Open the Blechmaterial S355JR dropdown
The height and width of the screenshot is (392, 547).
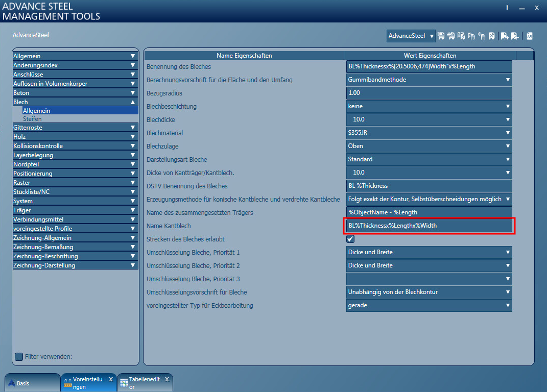pyautogui.click(x=429, y=133)
